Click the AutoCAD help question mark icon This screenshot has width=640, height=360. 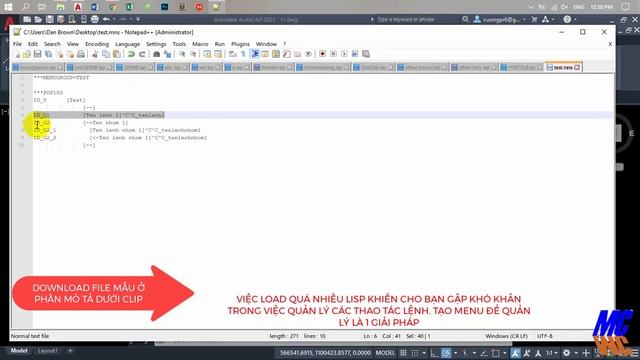pyautogui.click(x=567, y=19)
